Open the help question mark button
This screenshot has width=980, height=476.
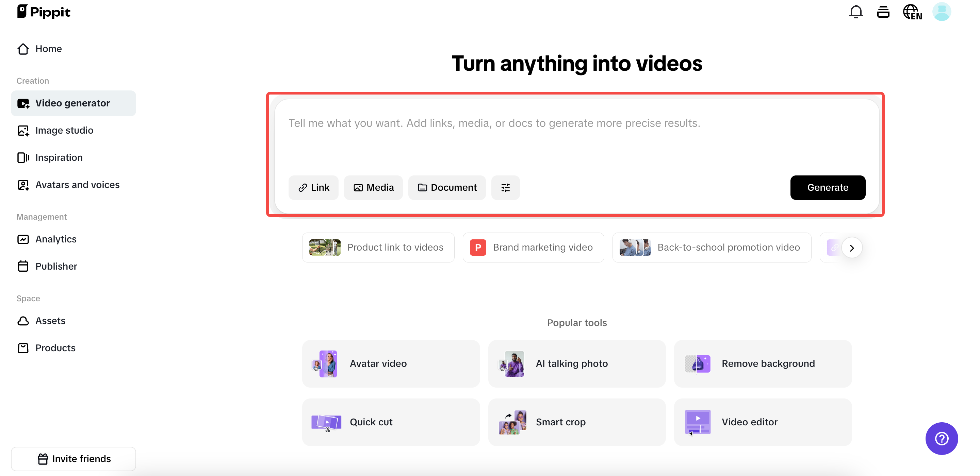[x=941, y=438]
